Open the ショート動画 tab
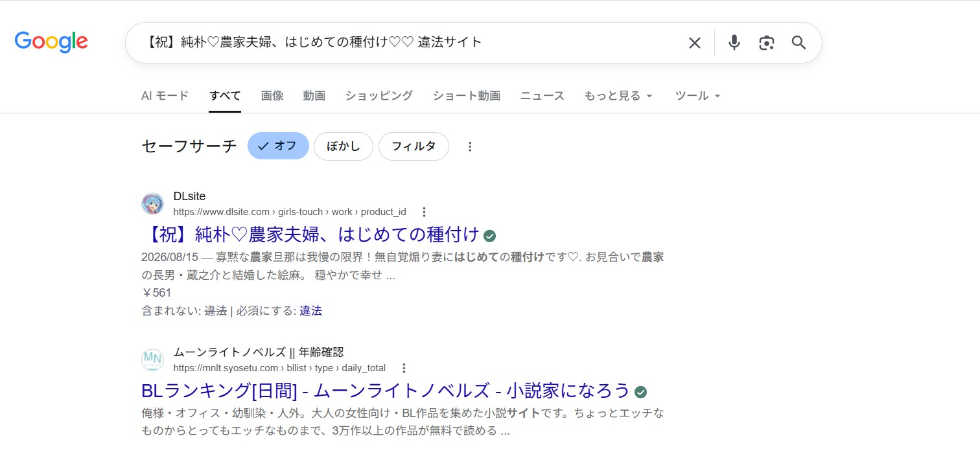980x458 pixels. 467,96
